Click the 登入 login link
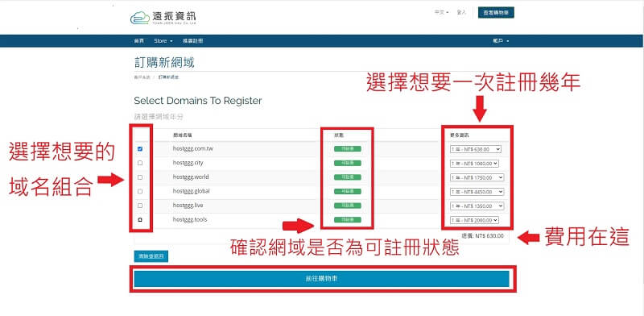This screenshot has height=316, width=644. click(461, 12)
